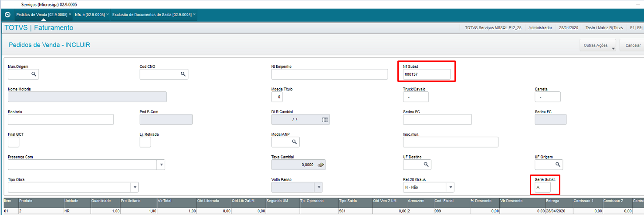
Task: Click the TOTVS Serviços MSSQL P12_25 label
Action: (493, 27)
